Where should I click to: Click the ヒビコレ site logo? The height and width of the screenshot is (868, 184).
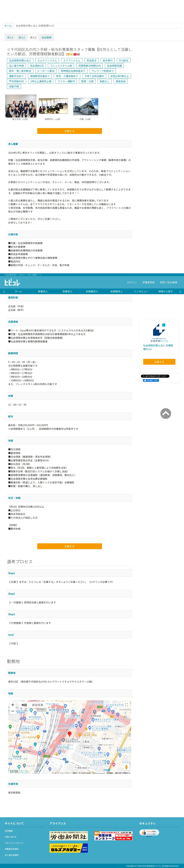12,282
